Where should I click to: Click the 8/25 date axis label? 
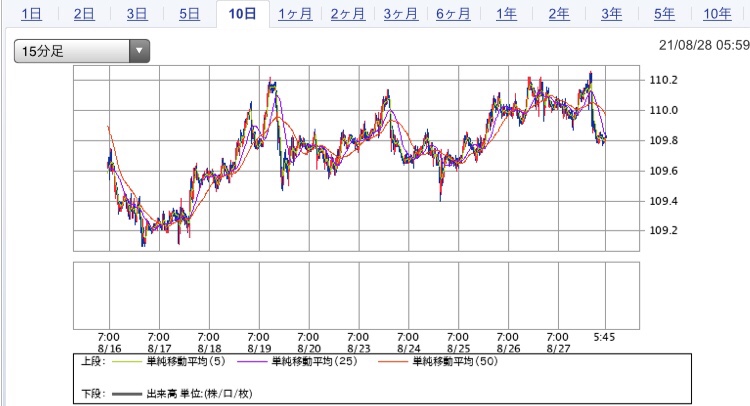coord(459,349)
